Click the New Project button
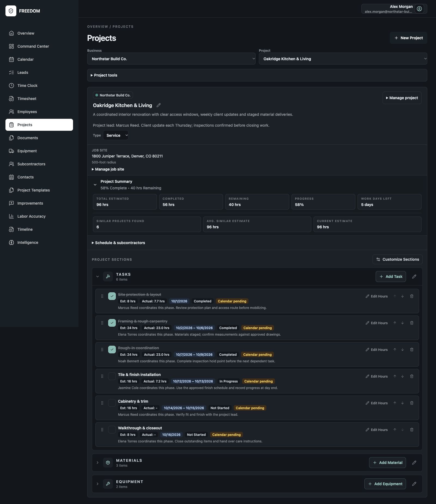Image resolution: width=436 pixels, height=504 pixels. [408, 38]
